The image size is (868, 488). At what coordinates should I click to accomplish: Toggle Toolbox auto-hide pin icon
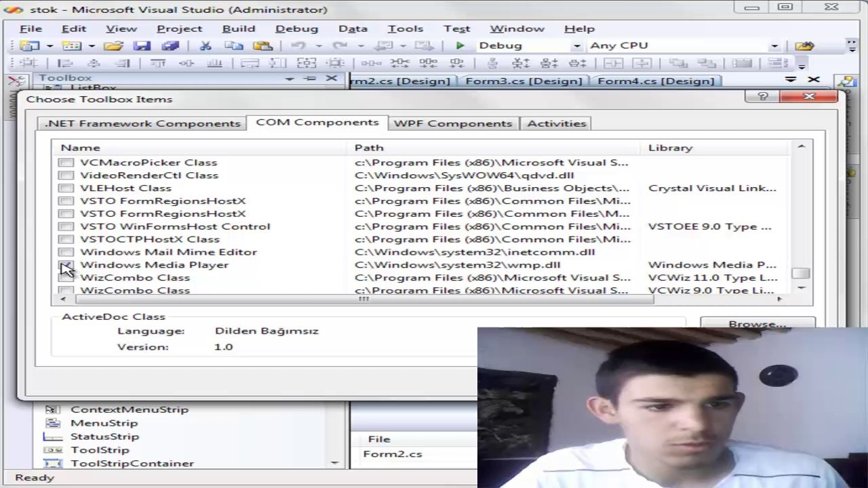pyautogui.click(x=311, y=79)
